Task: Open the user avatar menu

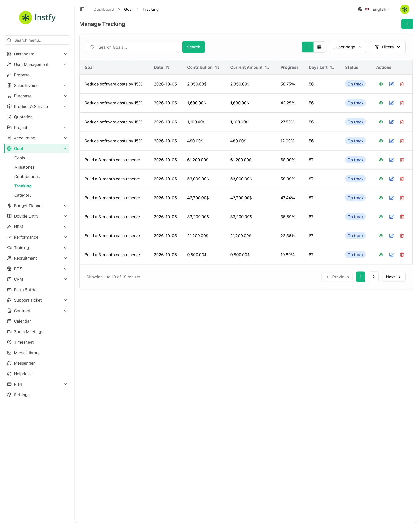Action: coord(404,9)
